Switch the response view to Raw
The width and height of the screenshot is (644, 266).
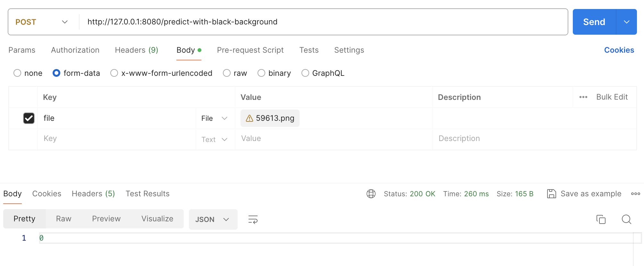[x=64, y=219]
